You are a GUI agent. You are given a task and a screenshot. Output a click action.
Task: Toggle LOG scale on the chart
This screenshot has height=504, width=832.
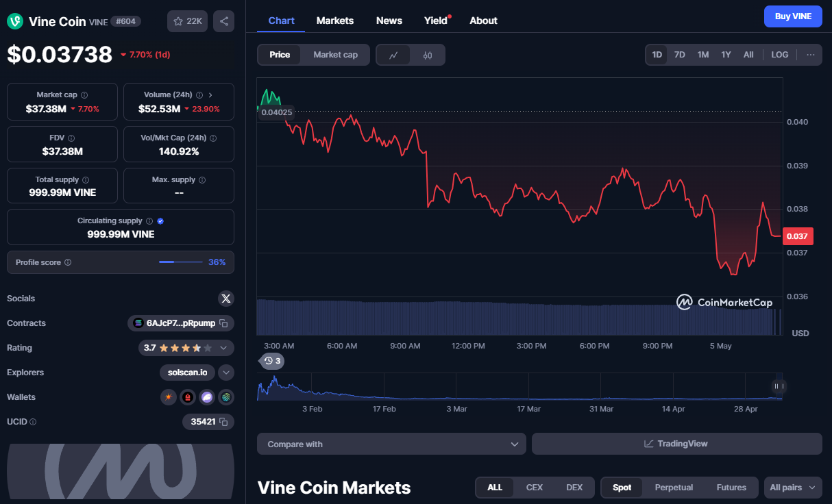[779, 54]
